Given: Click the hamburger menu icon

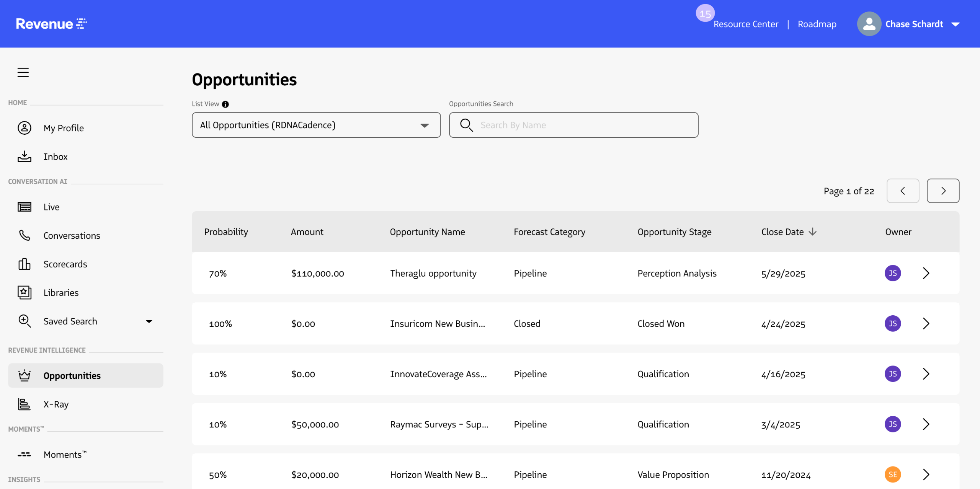Looking at the screenshot, I should tap(23, 72).
